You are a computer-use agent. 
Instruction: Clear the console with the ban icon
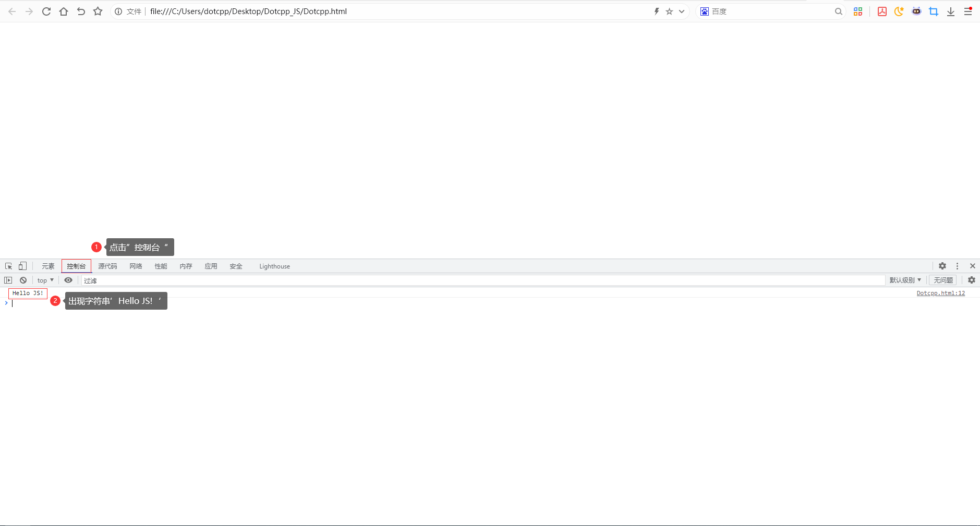[23, 280]
